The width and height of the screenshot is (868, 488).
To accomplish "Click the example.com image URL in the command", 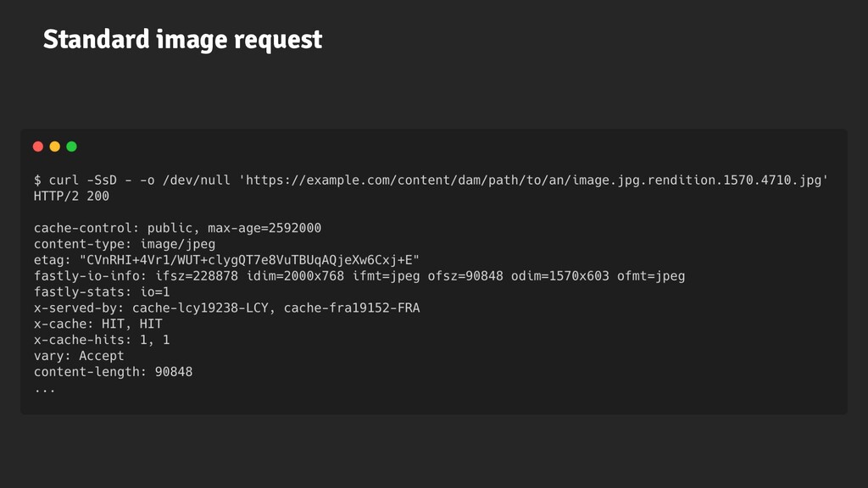I will (x=534, y=180).
